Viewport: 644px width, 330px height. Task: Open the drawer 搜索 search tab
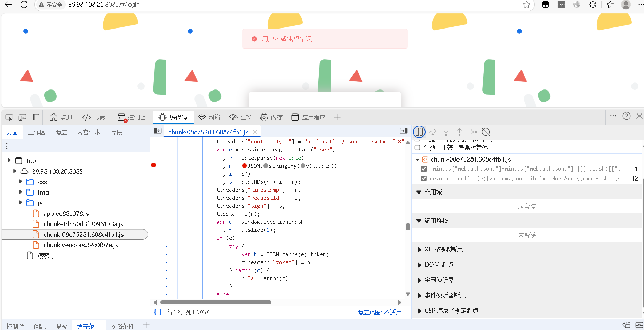click(x=61, y=326)
